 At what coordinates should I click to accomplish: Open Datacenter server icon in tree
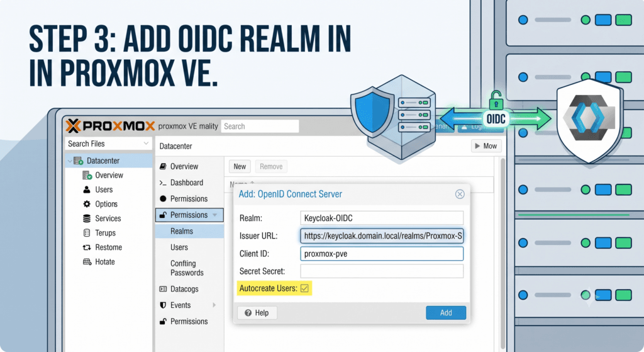[79, 161]
